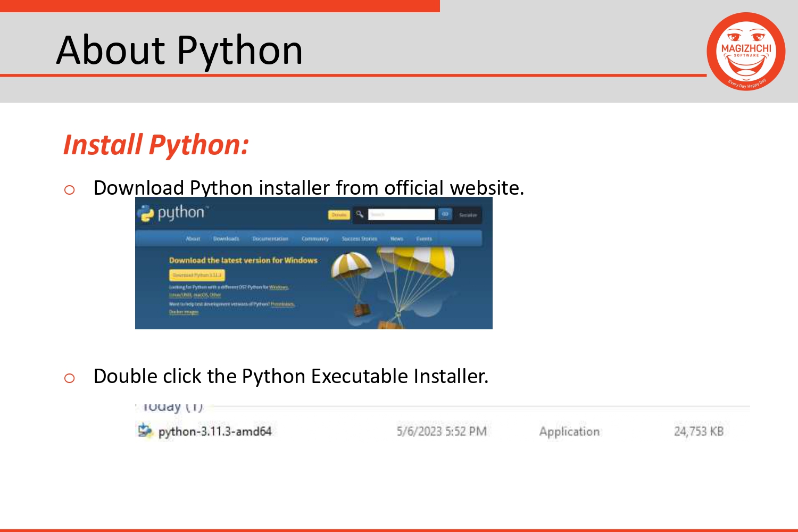This screenshot has width=798, height=532.
Task: Follow the Docker images link
Action: click(184, 312)
